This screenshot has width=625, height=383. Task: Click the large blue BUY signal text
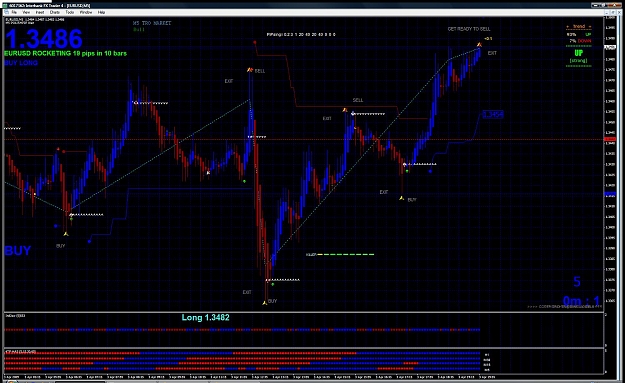pos(18,251)
